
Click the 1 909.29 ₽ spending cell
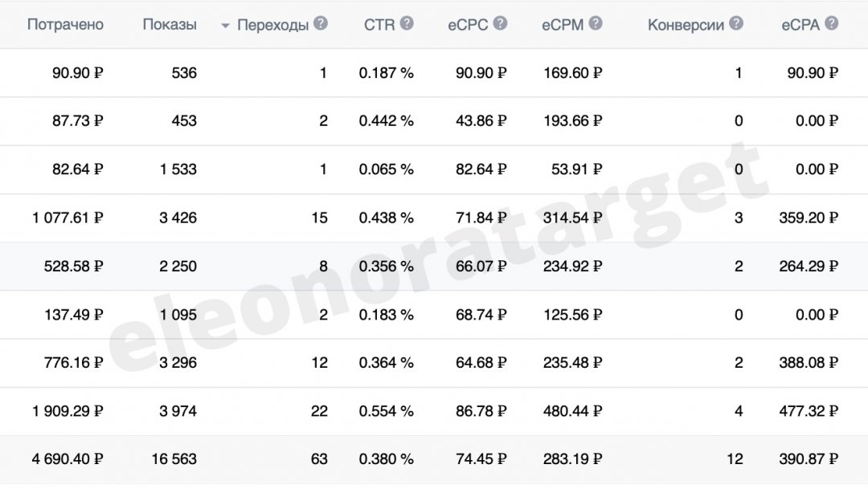tap(68, 411)
